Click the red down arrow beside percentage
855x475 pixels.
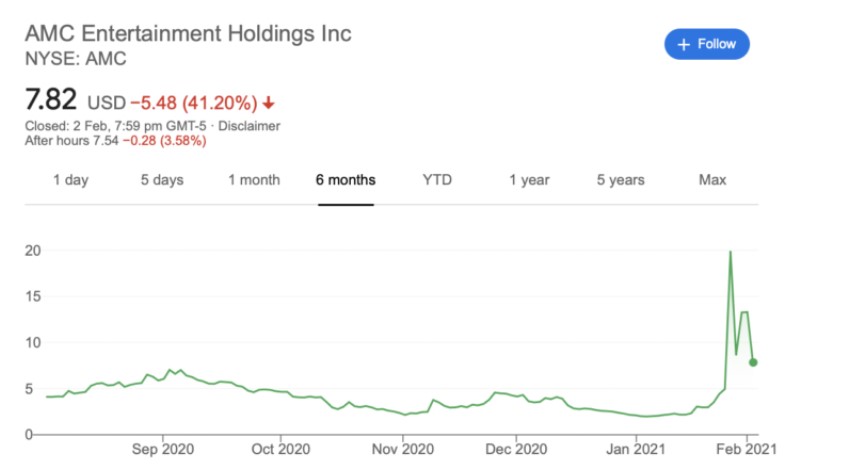point(269,103)
